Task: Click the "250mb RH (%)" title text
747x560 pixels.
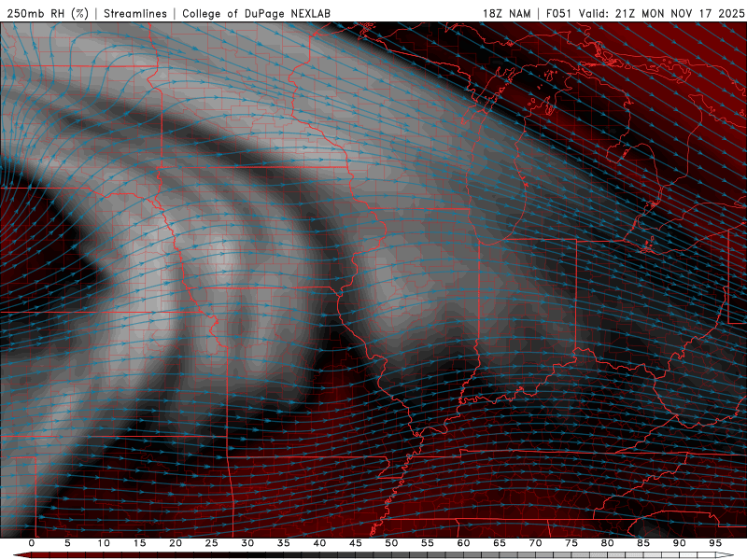Action: (x=48, y=13)
